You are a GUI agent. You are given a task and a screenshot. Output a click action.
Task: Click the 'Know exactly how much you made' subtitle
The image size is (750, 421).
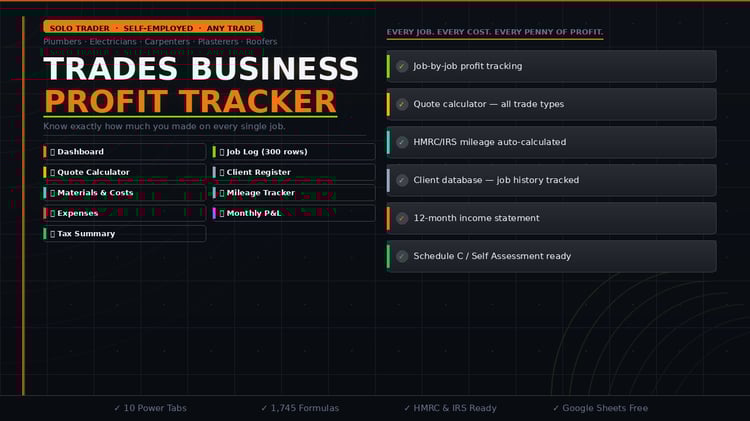pyautogui.click(x=164, y=126)
